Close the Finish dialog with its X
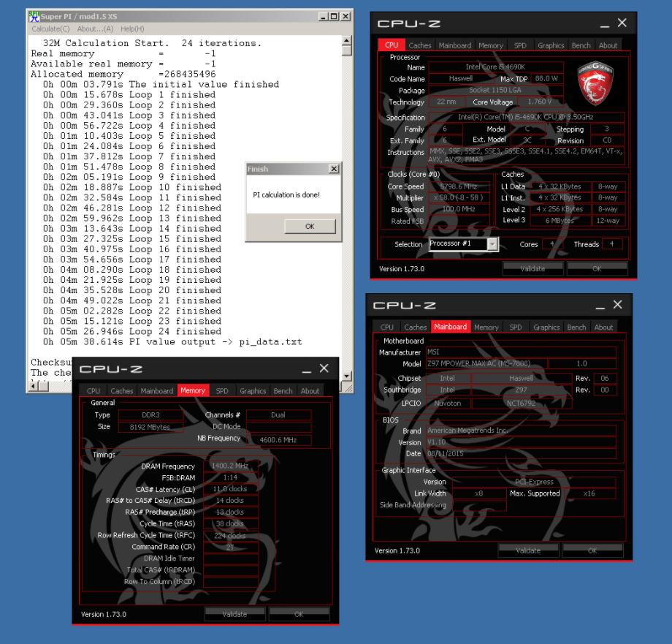The height and width of the screenshot is (644, 672). [334, 169]
